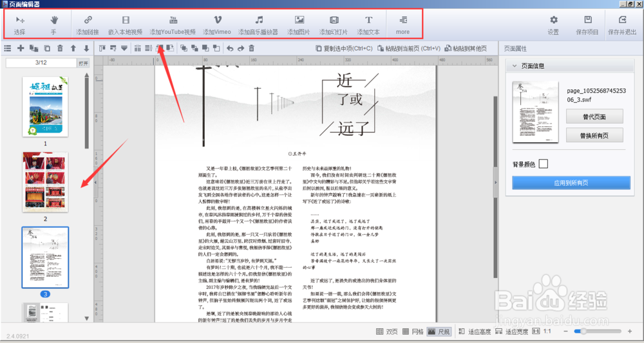The image size is (644, 343).
Task: Undo the last edit
Action: [x=230, y=48]
